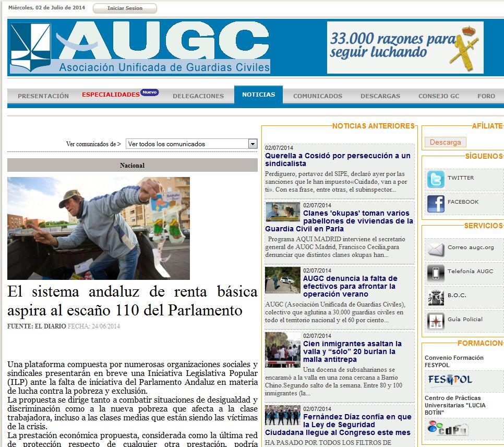Click the main article dumpster photo
The image size is (504, 447).
(99, 228)
